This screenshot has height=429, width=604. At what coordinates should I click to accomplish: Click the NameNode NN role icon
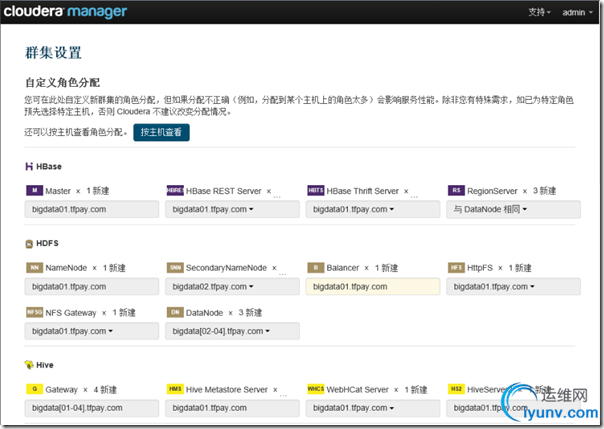click(x=34, y=268)
